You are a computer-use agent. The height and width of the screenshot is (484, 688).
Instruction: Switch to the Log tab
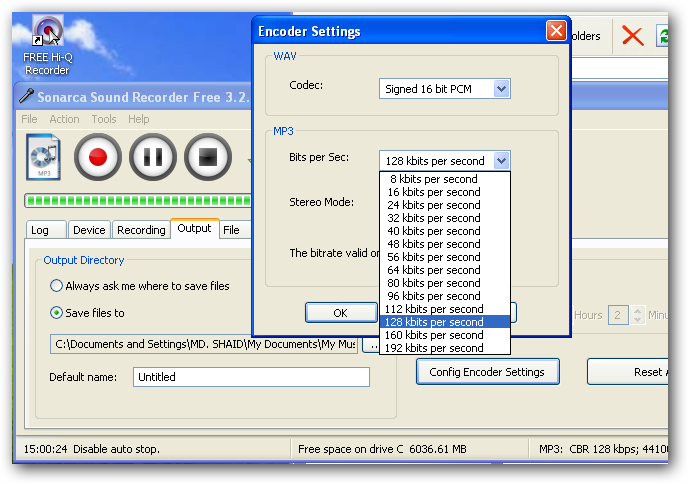click(x=46, y=230)
